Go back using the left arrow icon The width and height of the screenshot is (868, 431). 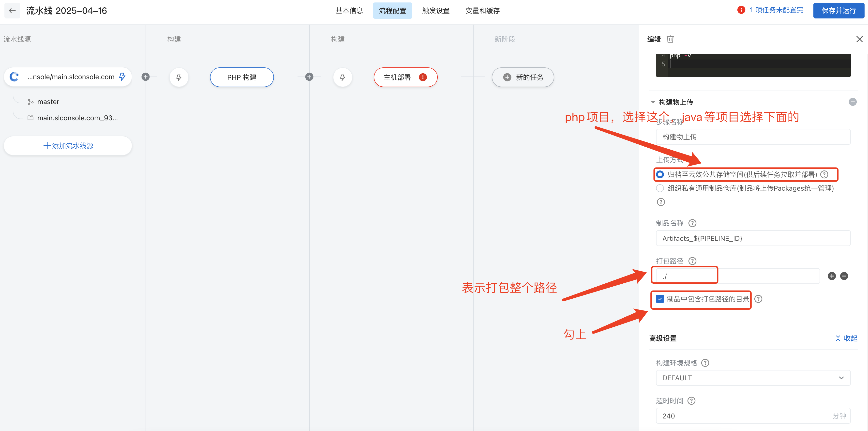[x=12, y=10]
